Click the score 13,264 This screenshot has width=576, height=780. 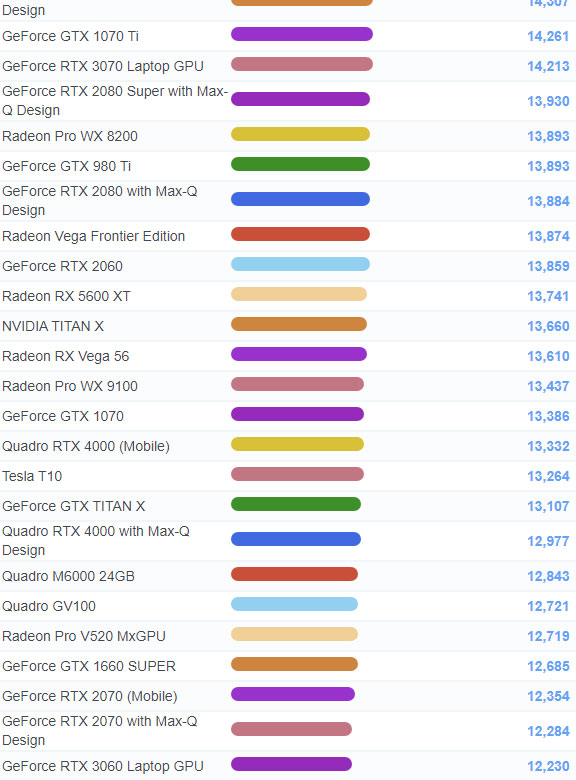(548, 476)
